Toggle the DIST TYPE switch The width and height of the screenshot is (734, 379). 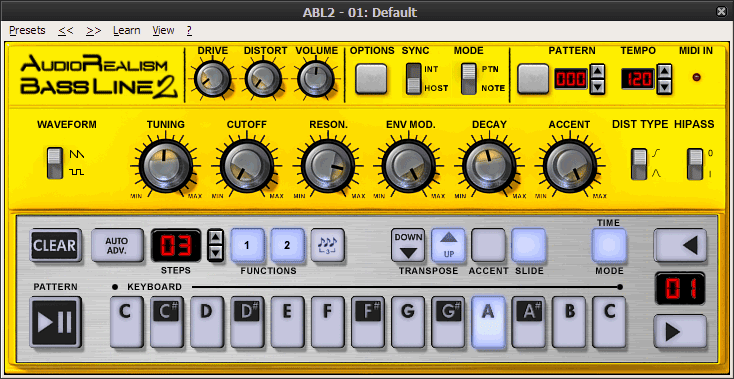pyautogui.click(x=639, y=164)
